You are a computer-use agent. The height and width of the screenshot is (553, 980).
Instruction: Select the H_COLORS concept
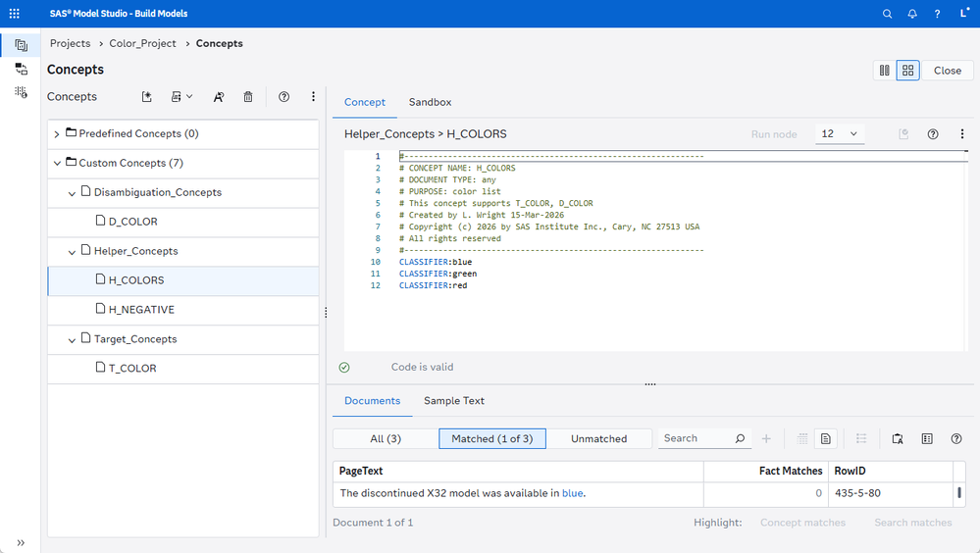pos(183,280)
